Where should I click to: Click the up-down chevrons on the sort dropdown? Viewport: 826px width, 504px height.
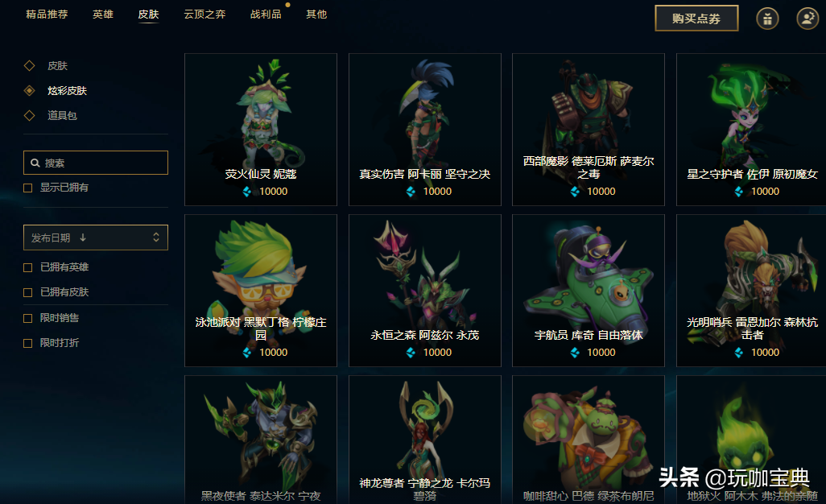coord(156,238)
